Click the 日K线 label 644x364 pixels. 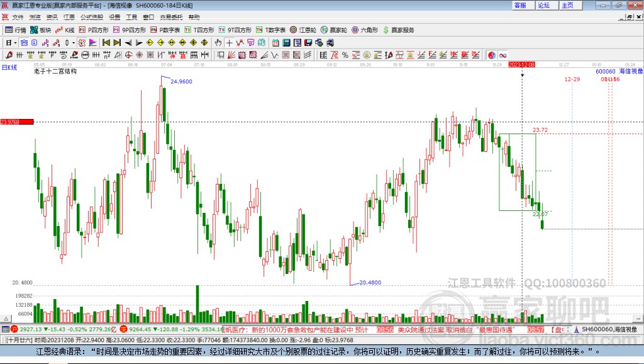(9, 67)
